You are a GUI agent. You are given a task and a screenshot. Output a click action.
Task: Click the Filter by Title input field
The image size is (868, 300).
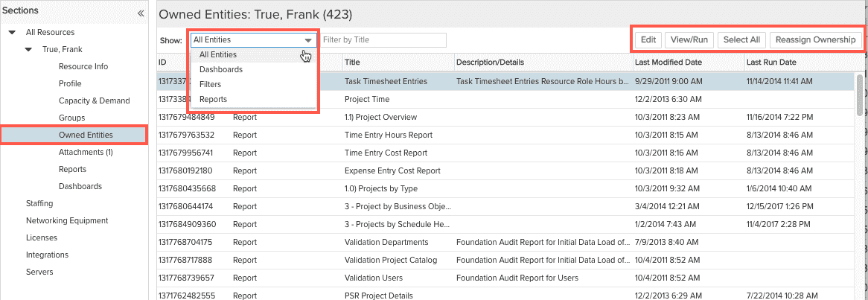coord(383,40)
